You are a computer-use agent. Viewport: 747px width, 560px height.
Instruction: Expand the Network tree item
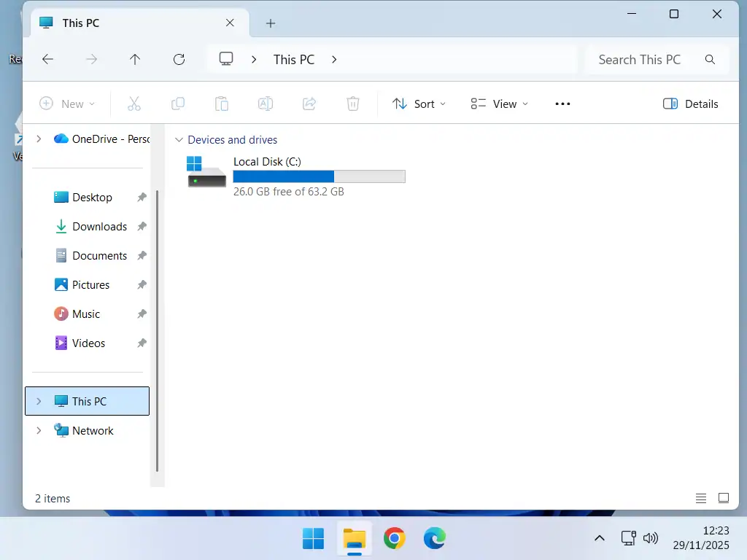tap(39, 430)
